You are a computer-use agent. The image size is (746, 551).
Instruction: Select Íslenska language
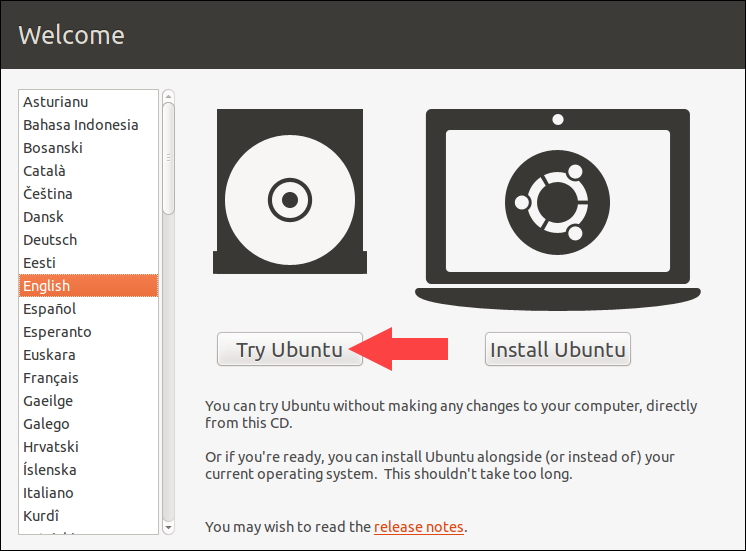click(x=88, y=470)
